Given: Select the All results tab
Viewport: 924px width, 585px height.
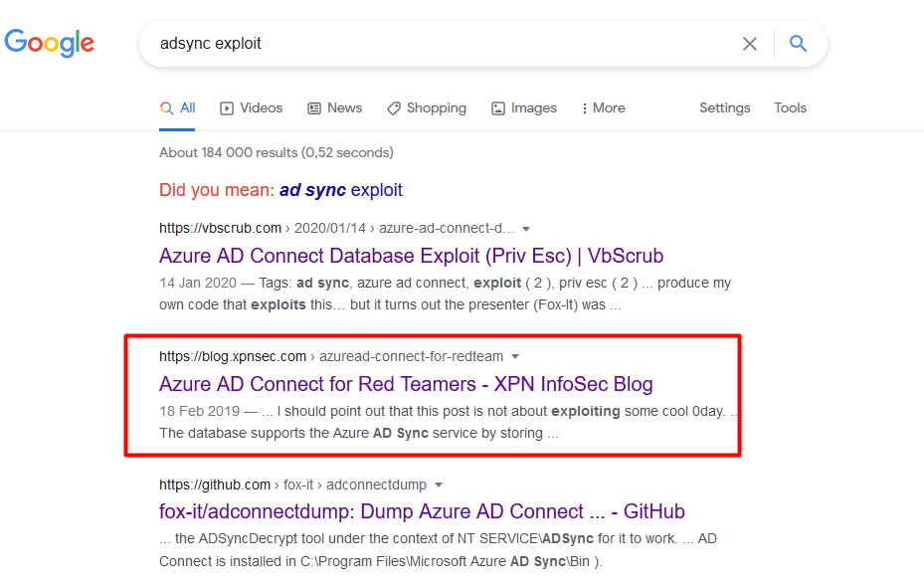Looking at the screenshot, I should coord(178,107).
